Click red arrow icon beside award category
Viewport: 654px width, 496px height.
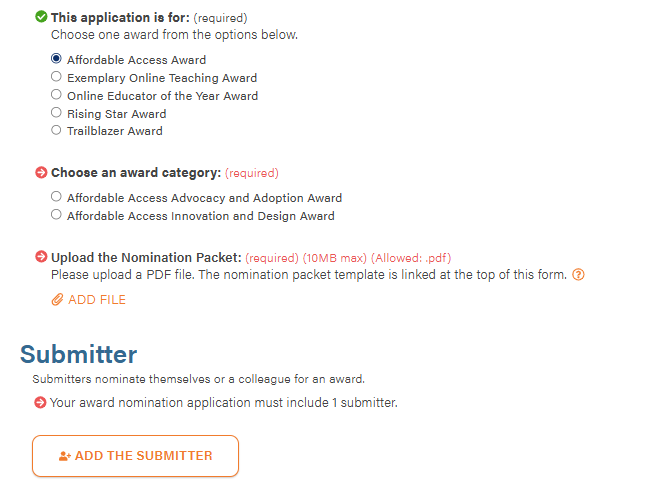coord(41,173)
